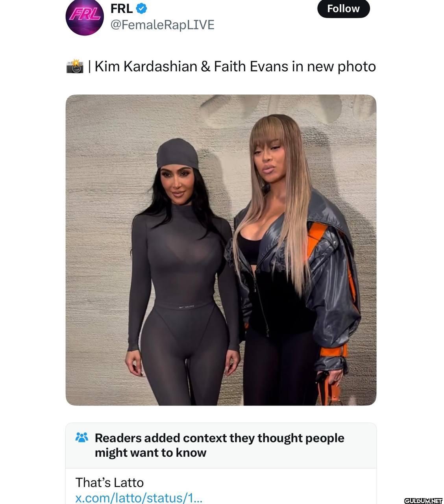Click the grey head scarf in photo
This screenshot has width=444, height=504.
178,154
